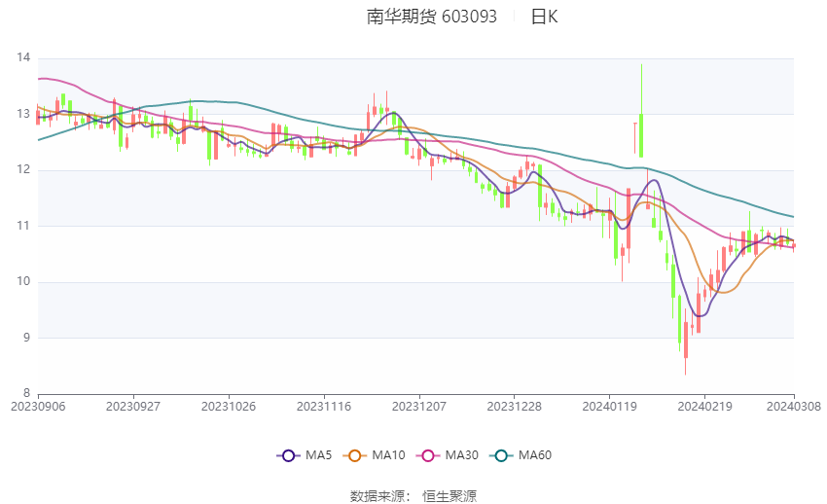
Task: Click the 20230906 date axis label
Action: click(38, 407)
